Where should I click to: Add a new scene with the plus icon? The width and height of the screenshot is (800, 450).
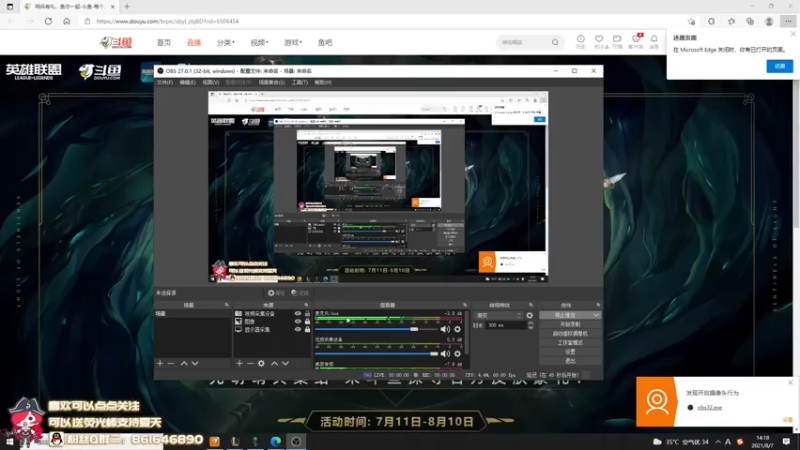click(x=160, y=363)
